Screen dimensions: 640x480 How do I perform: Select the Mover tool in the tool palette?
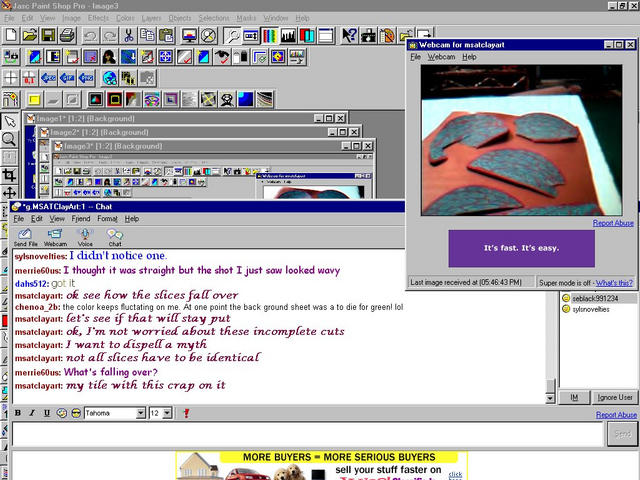(9, 193)
